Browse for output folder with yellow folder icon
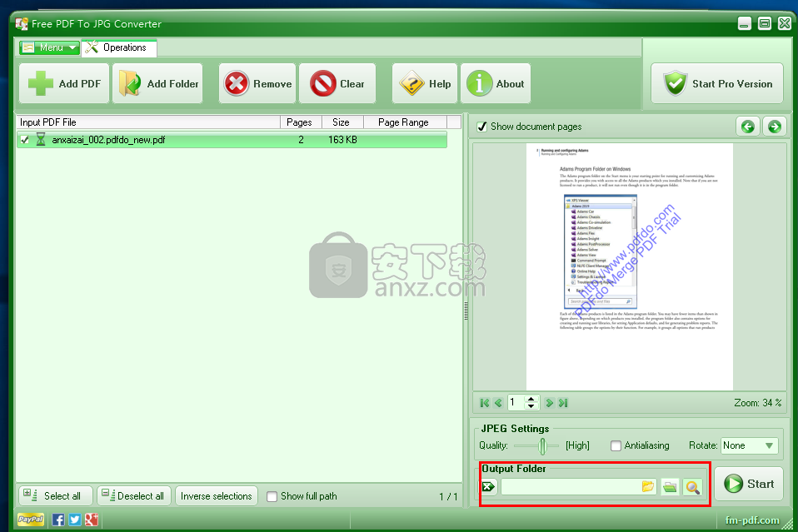Viewport: 798px width, 532px height. [648, 487]
